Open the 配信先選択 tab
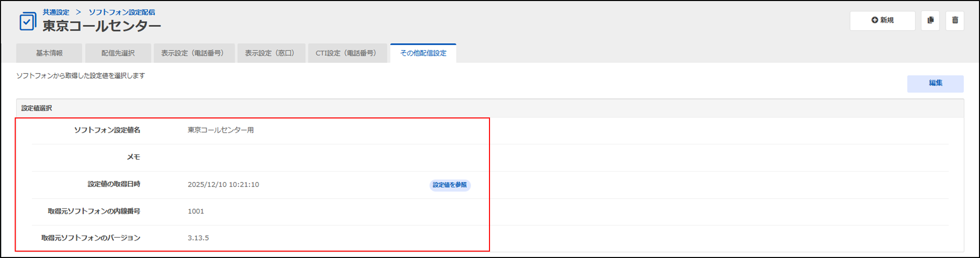This screenshot has width=980, height=258. (x=118, y=53)
